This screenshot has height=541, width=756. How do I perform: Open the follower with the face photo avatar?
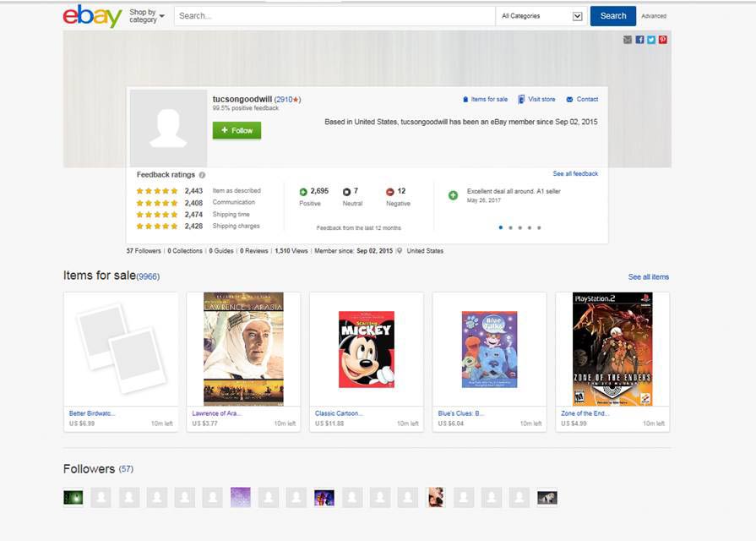click(436, 498)
